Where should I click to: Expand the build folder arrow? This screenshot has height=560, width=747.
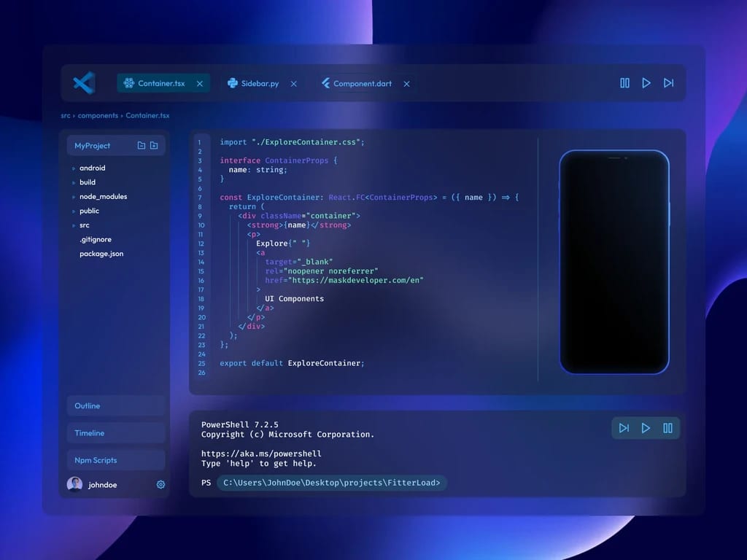tap(74, 182)
